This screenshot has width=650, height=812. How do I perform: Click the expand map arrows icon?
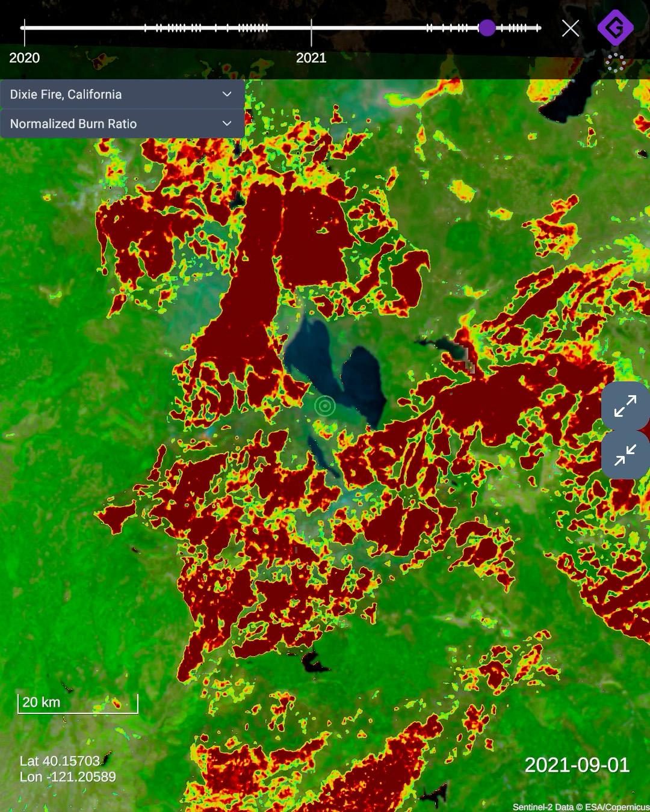pos(625,406)
